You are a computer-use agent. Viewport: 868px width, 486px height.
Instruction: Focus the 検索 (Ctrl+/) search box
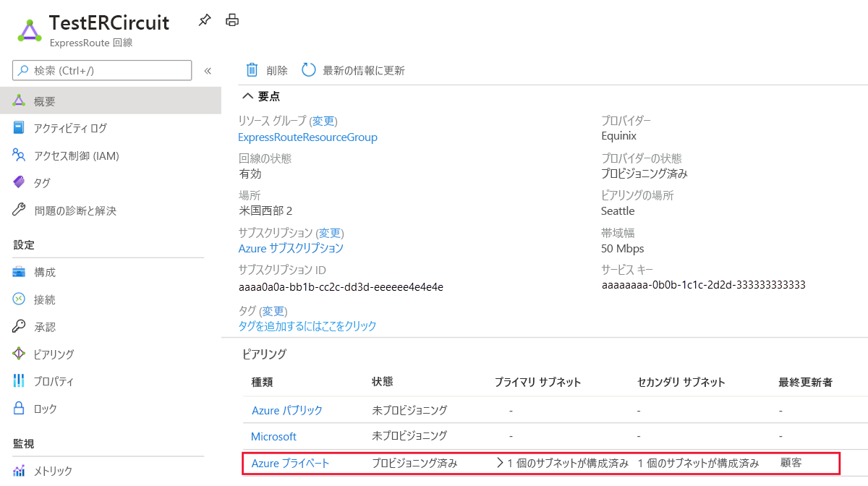[x=102, y=70]
